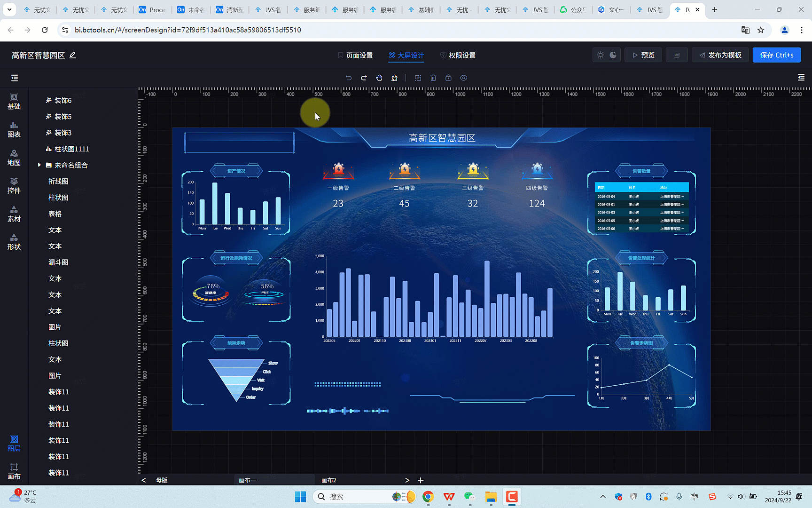Open the 图表 chart category

click(14, 130)
